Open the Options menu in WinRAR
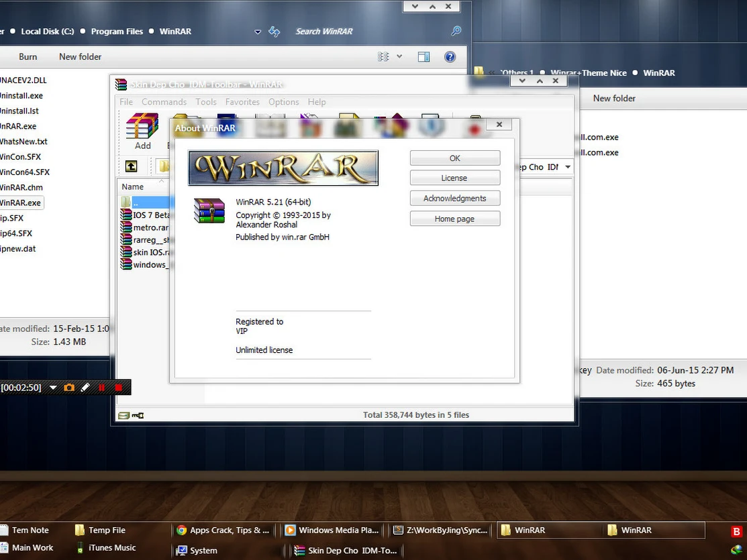The width and height of the screenshot is (747, 560). point(283,102)
